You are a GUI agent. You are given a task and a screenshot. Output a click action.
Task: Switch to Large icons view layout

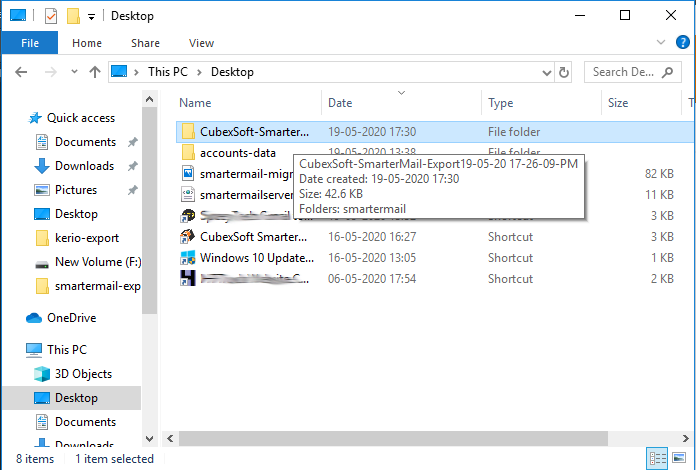679,458
